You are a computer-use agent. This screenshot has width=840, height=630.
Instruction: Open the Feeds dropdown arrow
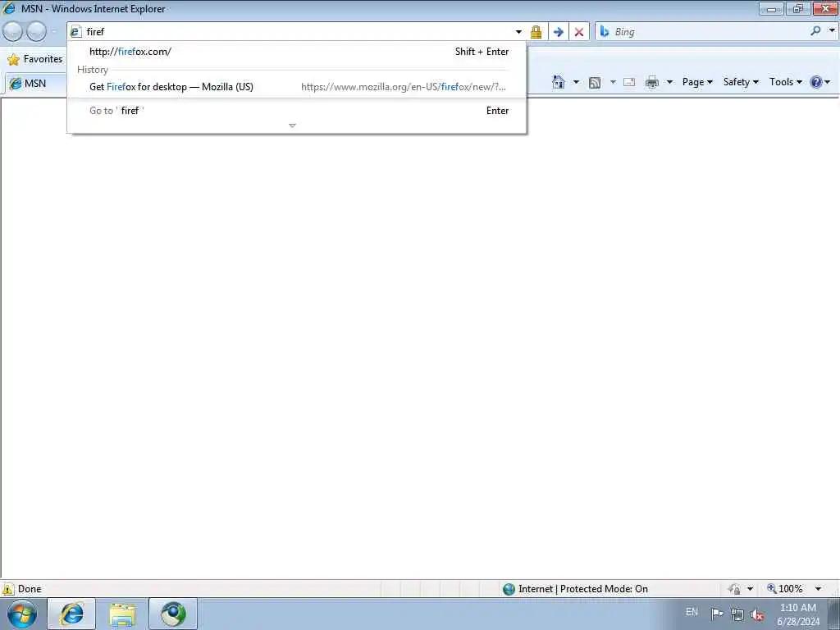pyautogui.click(x=612, y=83)
